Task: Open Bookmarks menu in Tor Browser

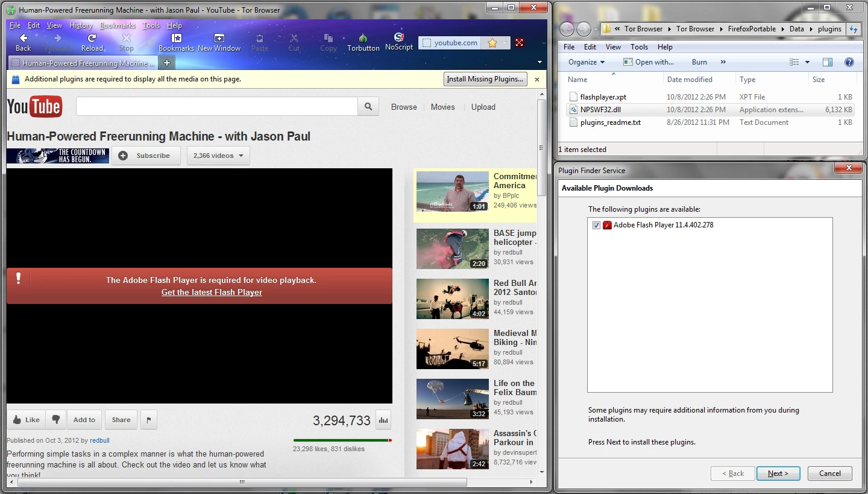Action: 118,25
